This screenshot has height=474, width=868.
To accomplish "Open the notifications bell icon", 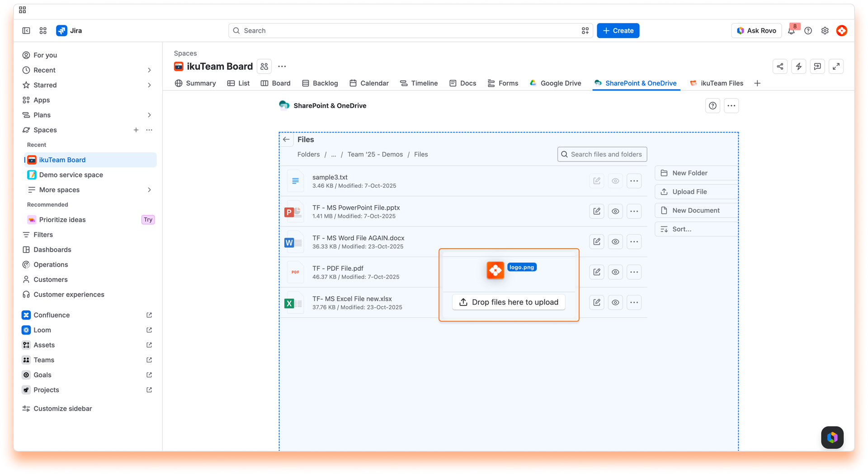I will pos(791,31).
